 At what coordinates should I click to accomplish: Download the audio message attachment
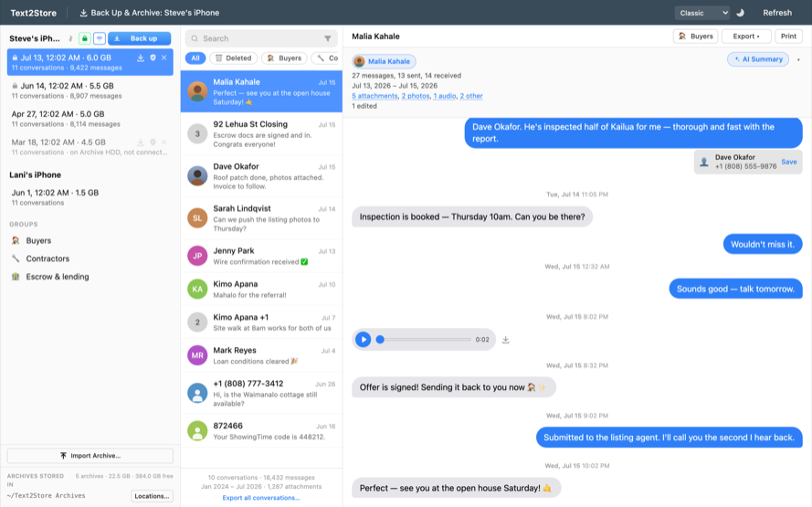pyautogui.click(x=505, y=340)
